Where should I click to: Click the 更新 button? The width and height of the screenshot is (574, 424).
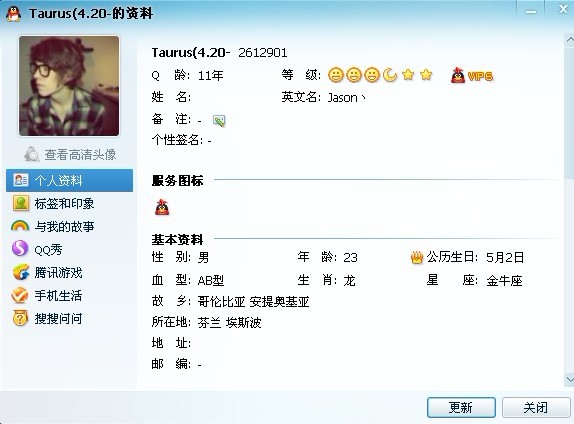[461, 407]
